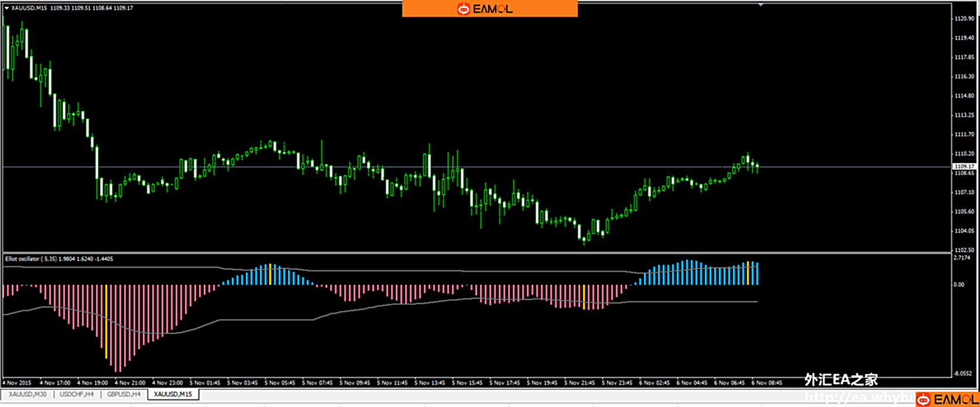Expand the XAUUSD,M15 chart title dropdown arrow
Screen dimensions: 980x407
tap(6, 8)
